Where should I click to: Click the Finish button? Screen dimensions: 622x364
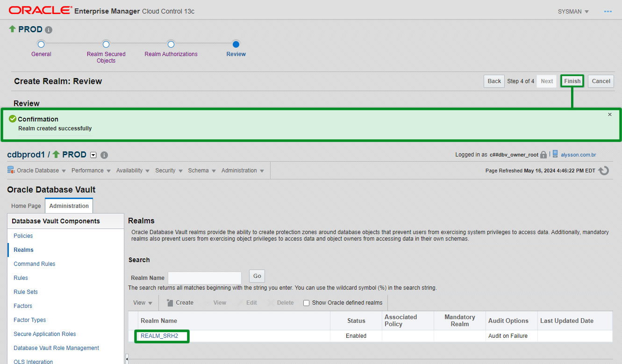tap(572, 81)
